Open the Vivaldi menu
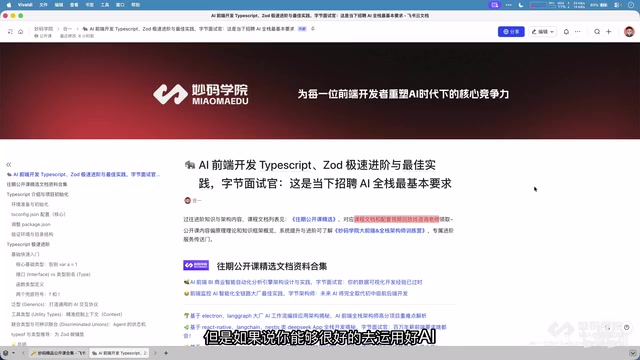This screenshot has width=640, height=360. click(x=25, y=5)
